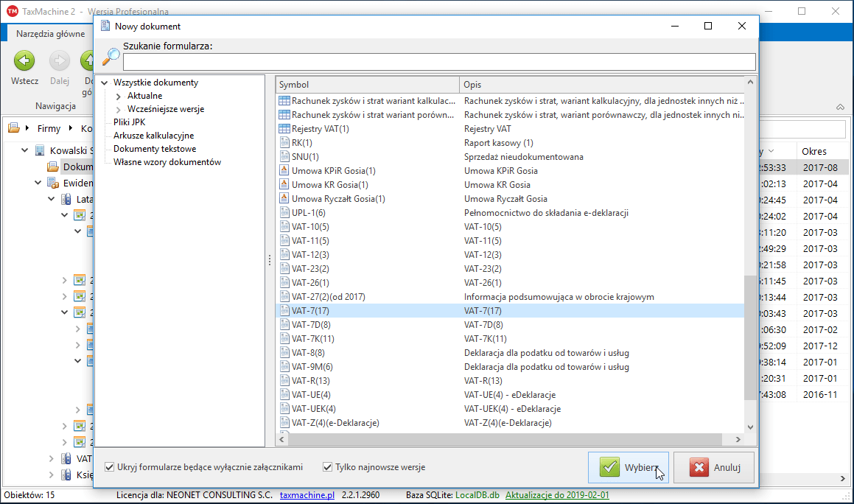Click the UPL-1(6) form icon

[284, 213]
